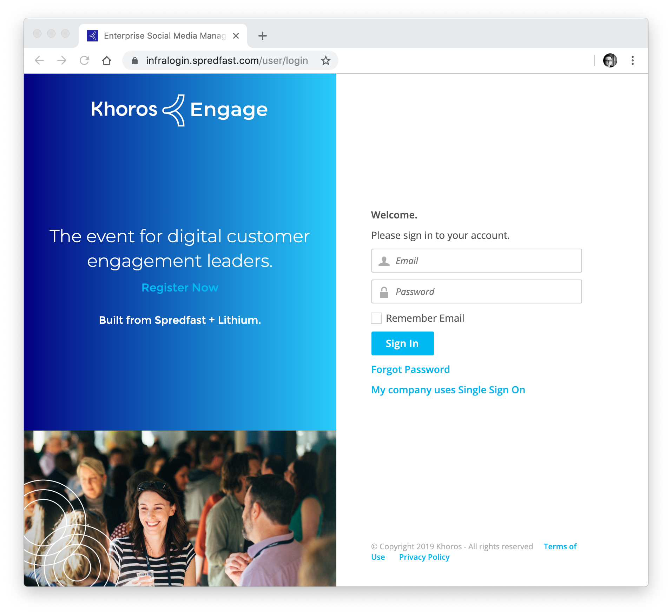Open a new tab with plus button
672x616 pixels.
(x=263, y=36)
